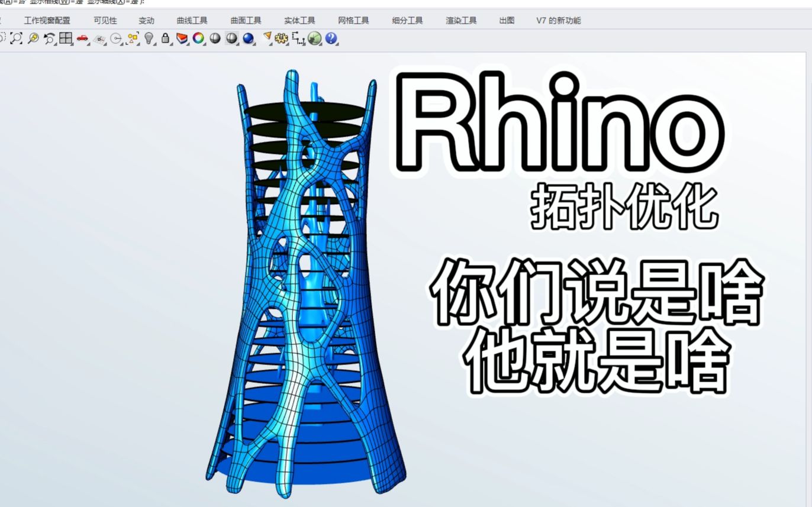This screenshot has width=812, height=507.
Task: Switch to the 出图 tab
Action: coord(507,21)
